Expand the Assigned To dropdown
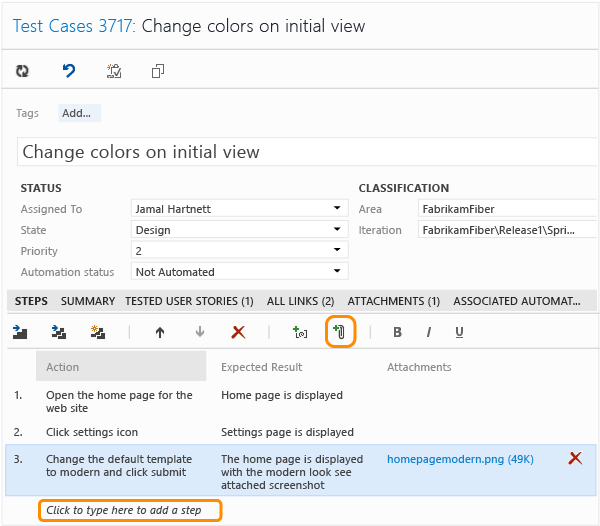 click(337, 208)
